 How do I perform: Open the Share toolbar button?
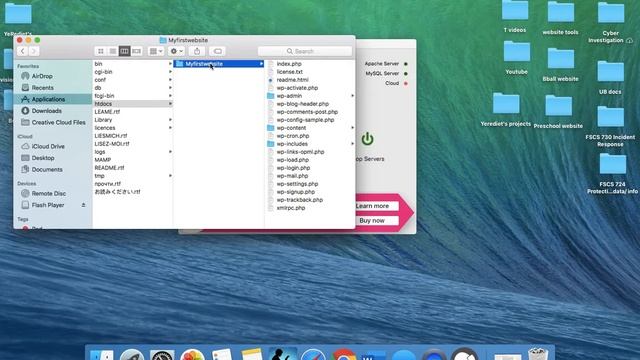(x=197, y=51)
